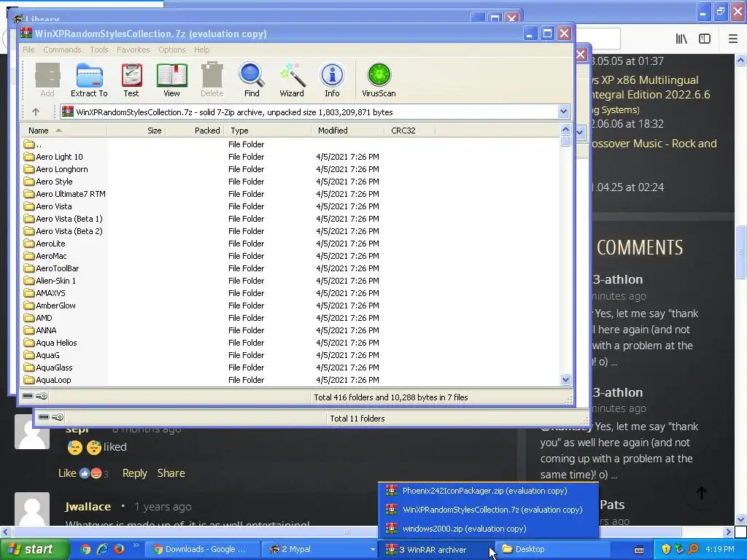Select WinXPRandomStylesCollection.7z in taskbar popup

pyautogui.click(x=488, y=510)
